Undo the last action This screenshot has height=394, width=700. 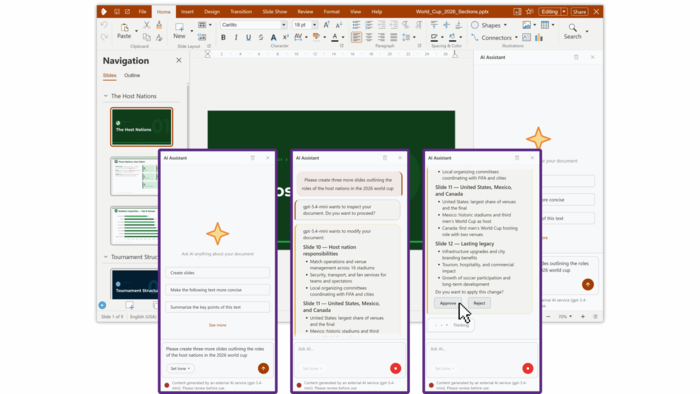point(104,25)
